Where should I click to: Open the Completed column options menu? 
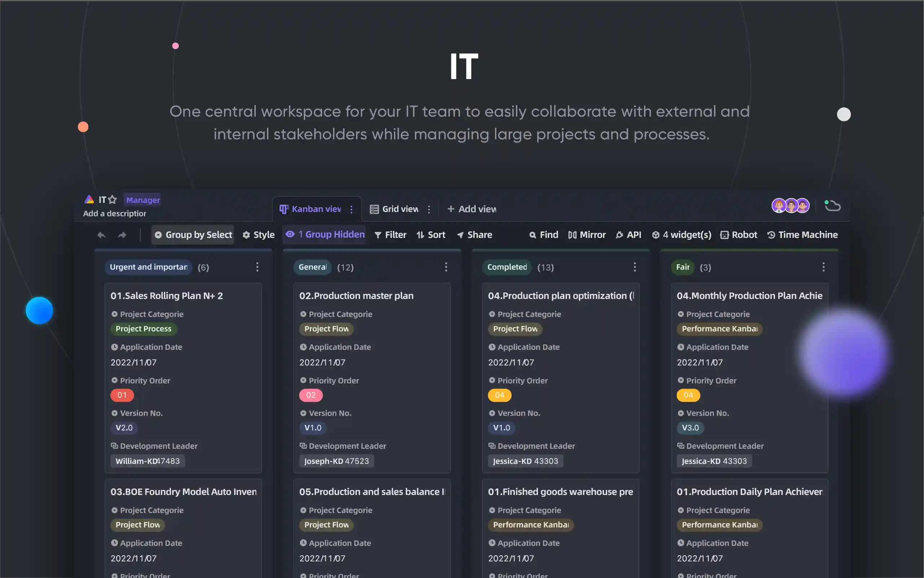click(635, 267)
